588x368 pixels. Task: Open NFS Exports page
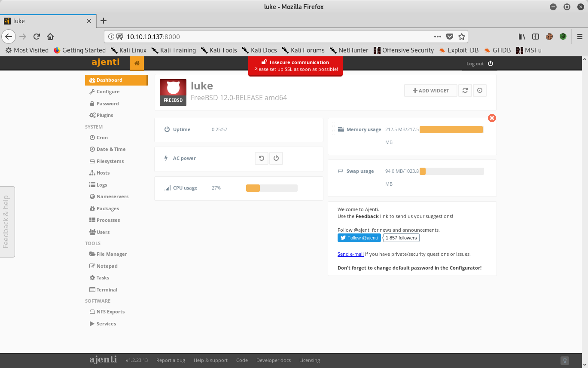(x=107, y=312)
